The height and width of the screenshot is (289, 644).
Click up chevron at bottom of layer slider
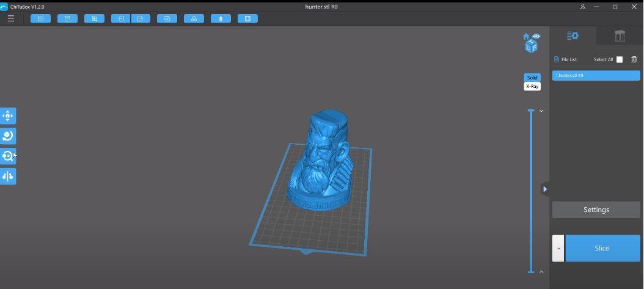541,272
